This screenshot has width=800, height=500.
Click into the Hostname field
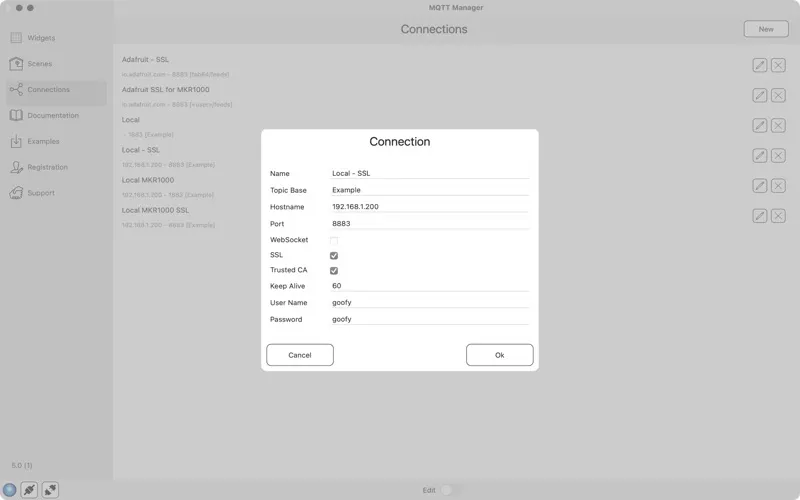point(430,207)
